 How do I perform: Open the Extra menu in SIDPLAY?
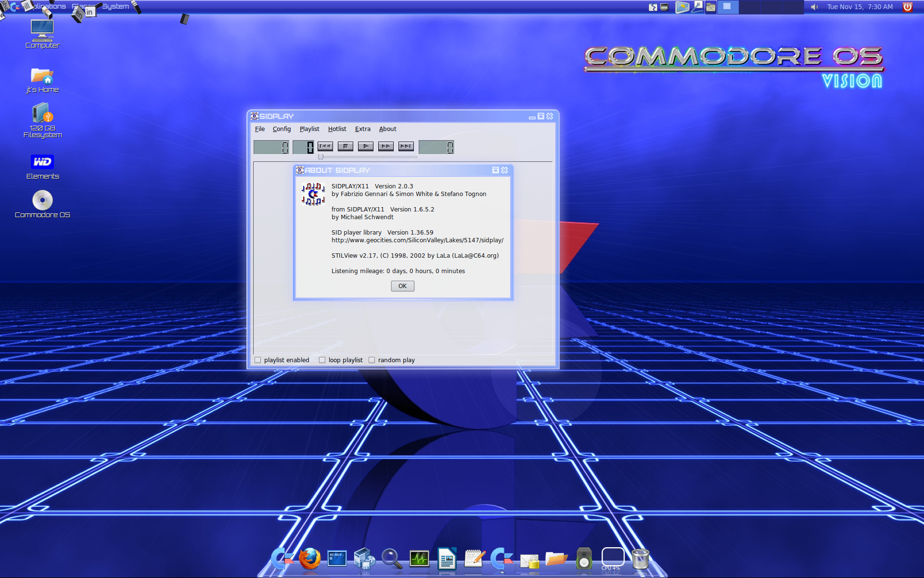coord(363,129)
